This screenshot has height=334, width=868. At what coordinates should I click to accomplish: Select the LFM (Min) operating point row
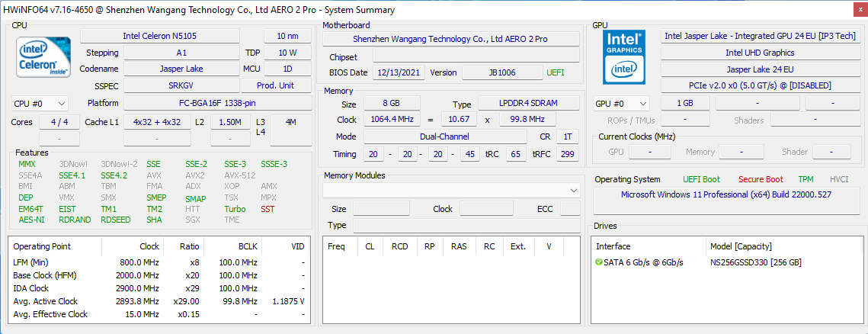click(x=159, y=262)
